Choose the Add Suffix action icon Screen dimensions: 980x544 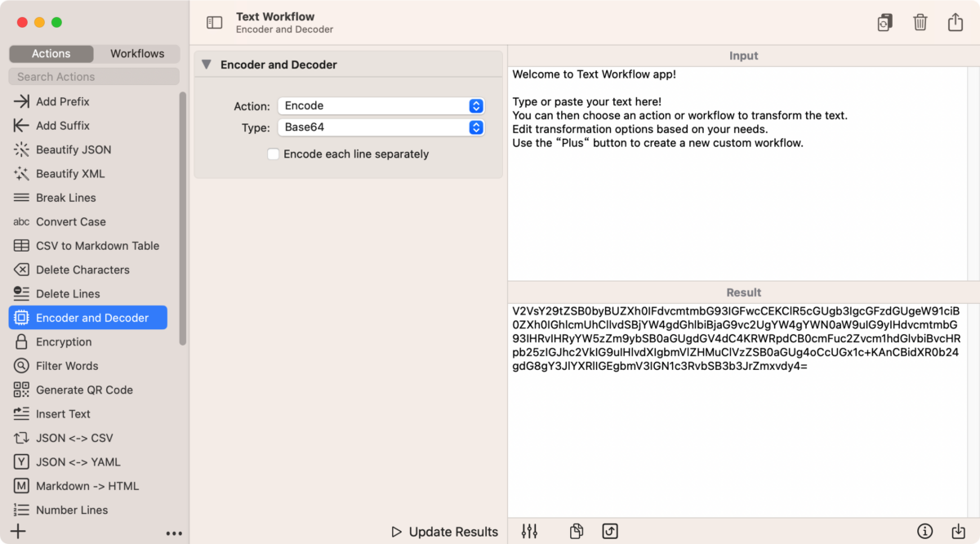[21, 126]
